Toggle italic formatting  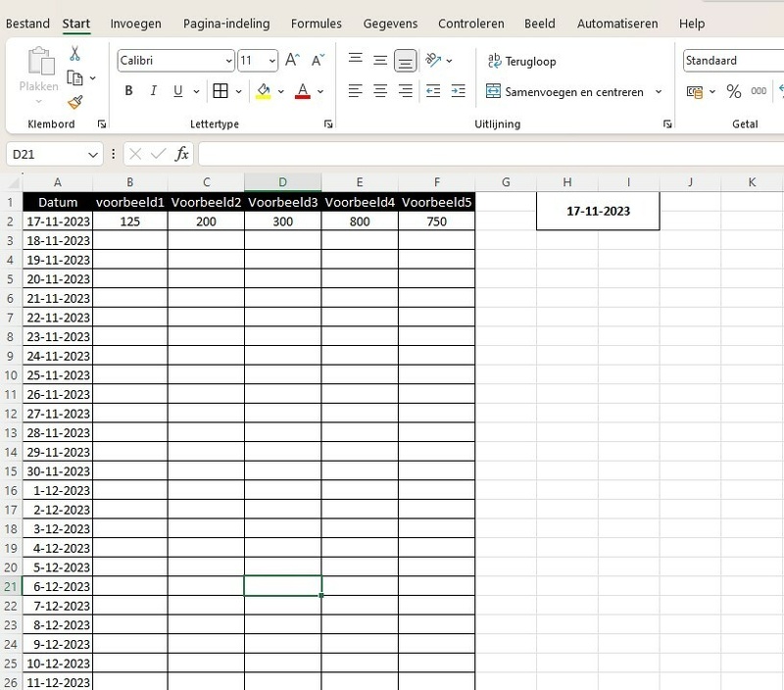click(154, 91)
